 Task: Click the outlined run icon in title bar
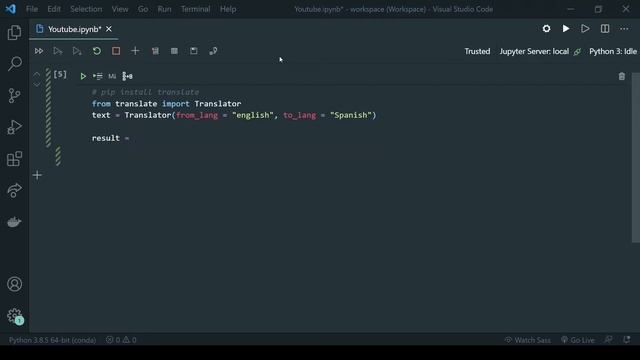(585, 29)
